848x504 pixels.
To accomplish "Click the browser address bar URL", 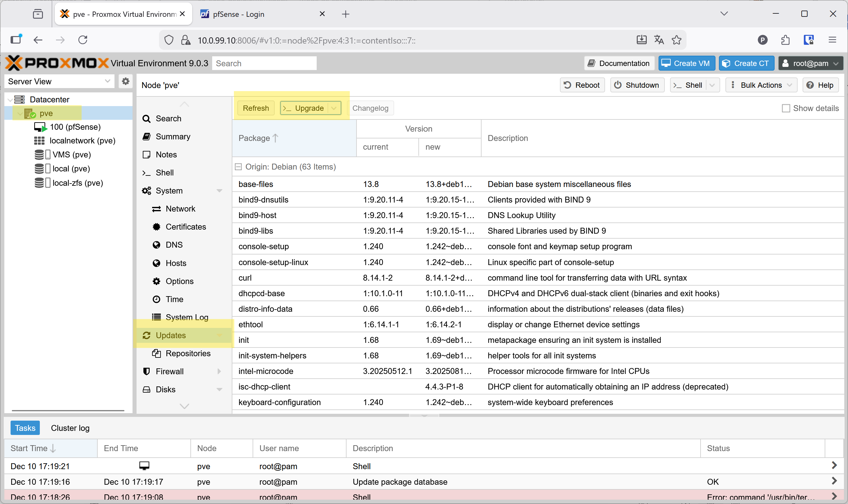I will (x=307, y=40).
